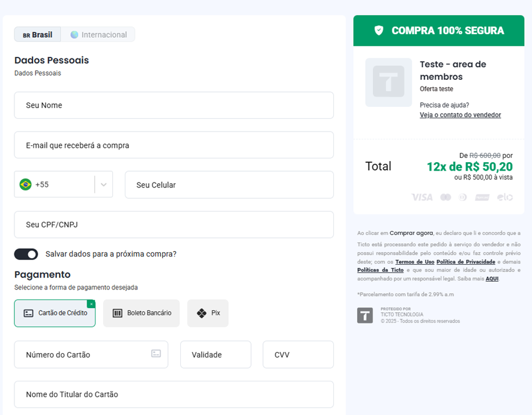Click the card icon in Número do Cartão field
This screenshot has width=532, height=415.
click(156, 354)
